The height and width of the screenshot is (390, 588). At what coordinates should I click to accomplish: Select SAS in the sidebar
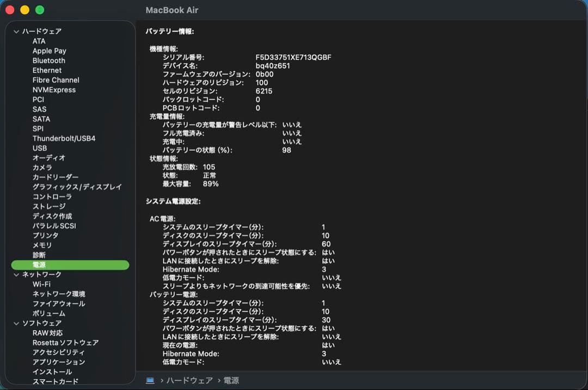click(x=39, y=109)
